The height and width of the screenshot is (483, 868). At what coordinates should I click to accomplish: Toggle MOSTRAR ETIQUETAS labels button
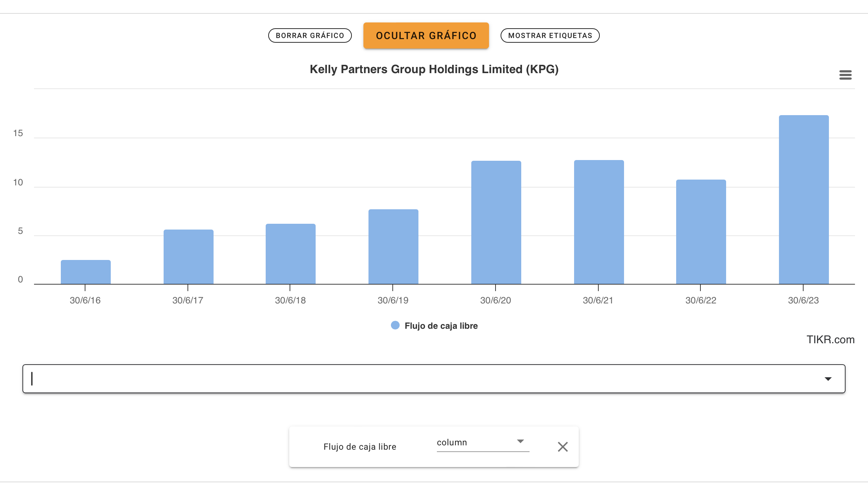point(550,35)
